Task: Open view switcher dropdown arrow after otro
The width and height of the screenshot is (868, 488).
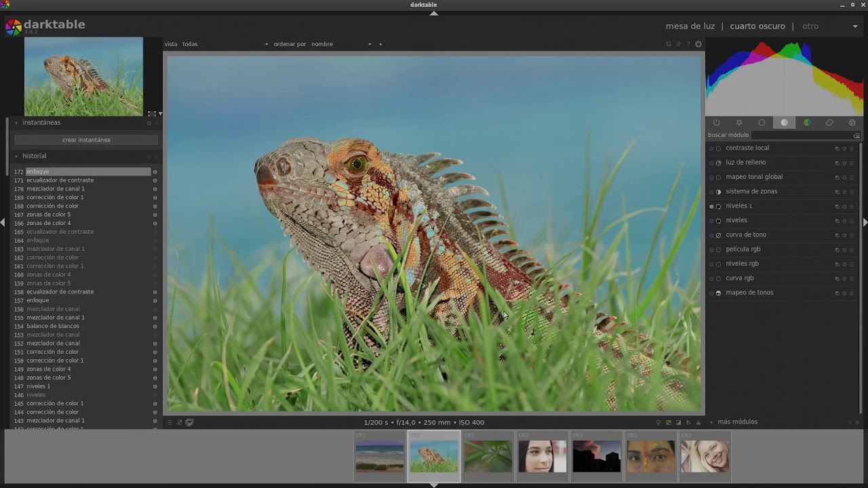Action: pyautogui.click(x=855, y=26)
